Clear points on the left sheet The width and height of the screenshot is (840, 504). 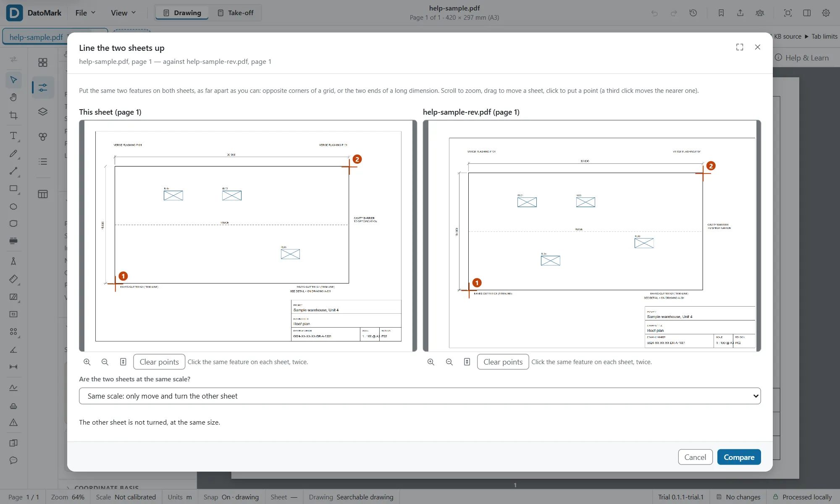159,362
